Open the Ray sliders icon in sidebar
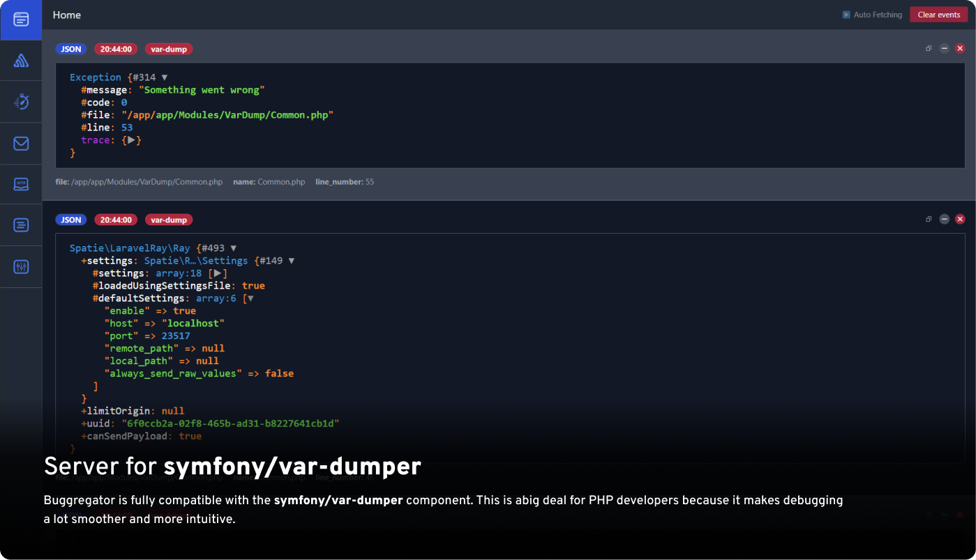The height and width of the screenshot is (560, 976). coord(20,266)
